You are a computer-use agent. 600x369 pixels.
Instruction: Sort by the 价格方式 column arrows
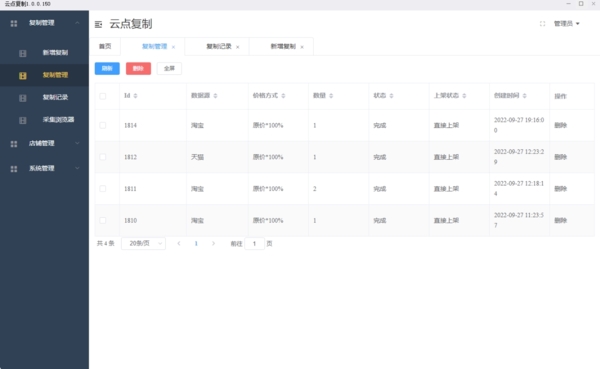(x=283, y=96)
